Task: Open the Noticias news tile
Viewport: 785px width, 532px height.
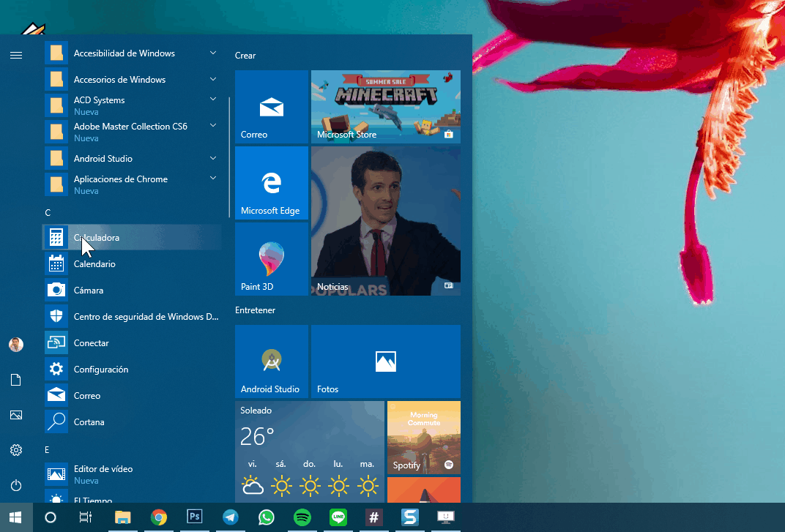Action: [x=385, y=221]
